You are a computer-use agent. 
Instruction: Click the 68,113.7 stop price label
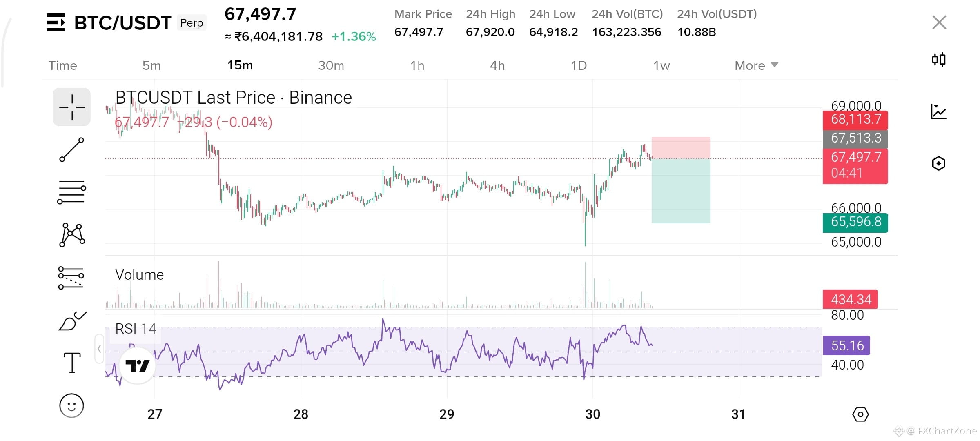click(855, 120)
